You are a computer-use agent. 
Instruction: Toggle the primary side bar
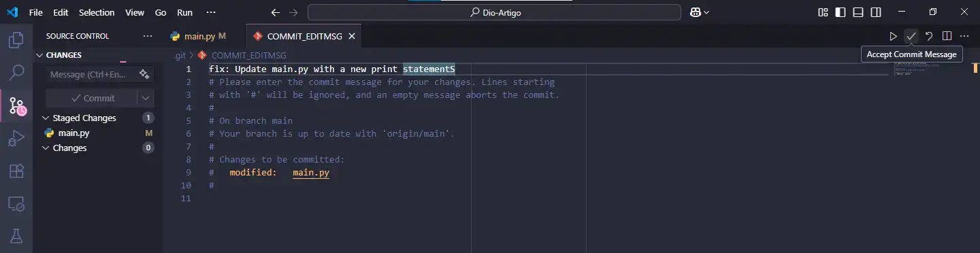[x=841, y=12]
